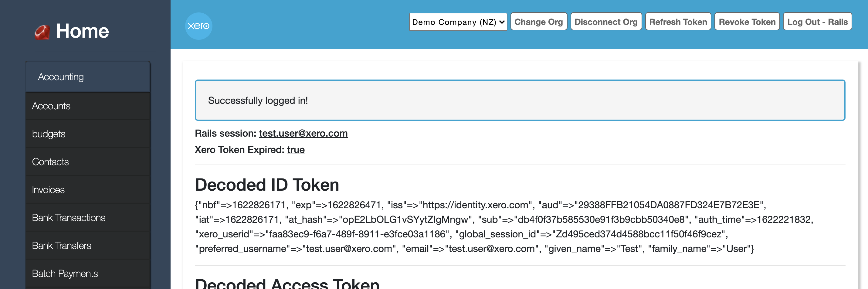Open budgets in the sidebar
The image size is (868, 289).
click(x=88, y=134)
